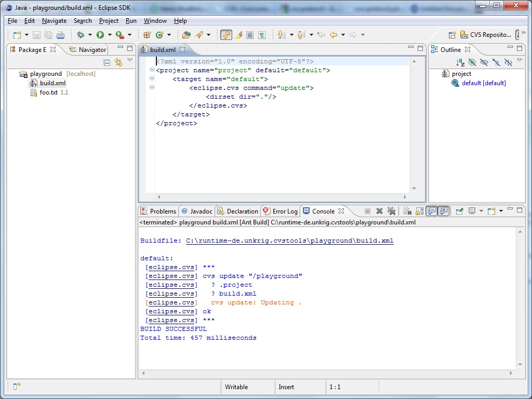
Task: Open the File menu
Action: pos(12,21)
